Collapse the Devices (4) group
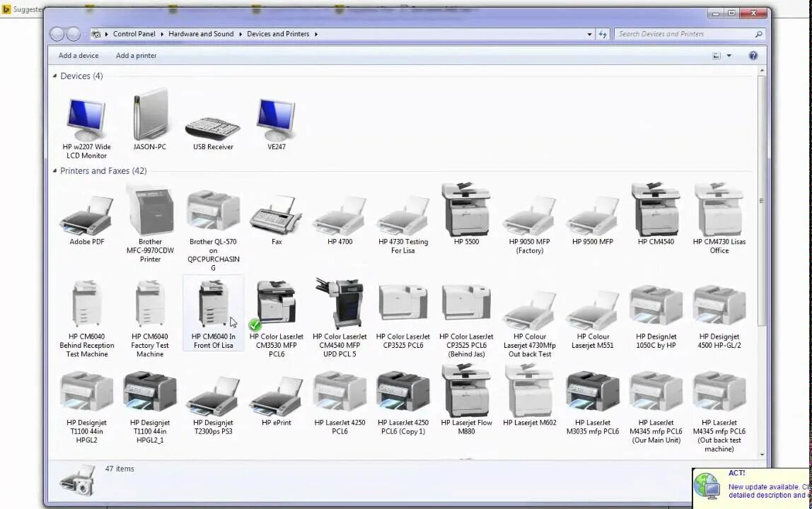This screenshot has width=812, height=509. 55,76
